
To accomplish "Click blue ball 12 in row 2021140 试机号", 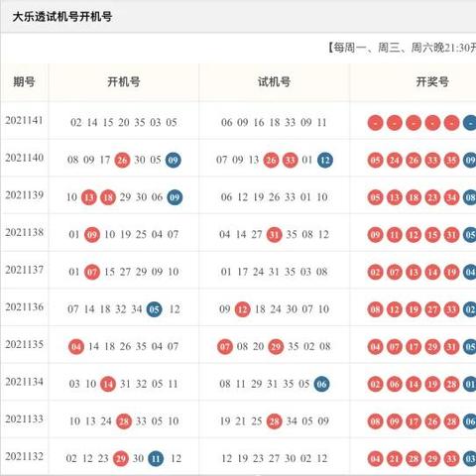I will pos(325,160).
